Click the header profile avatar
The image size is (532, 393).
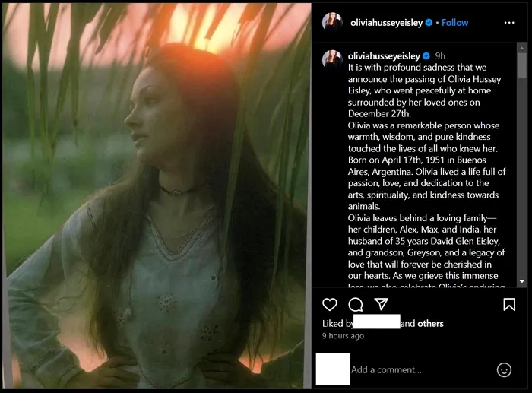point(332,23)
